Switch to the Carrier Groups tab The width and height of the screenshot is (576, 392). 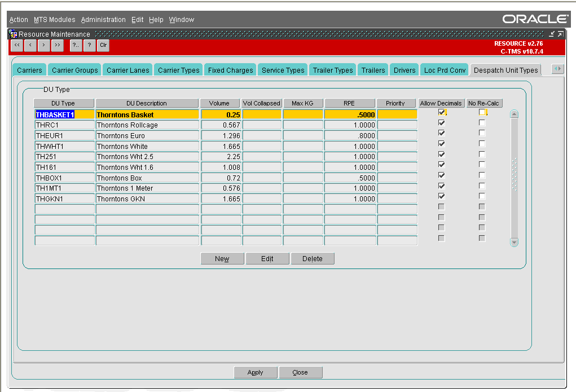tap(75, 70)
